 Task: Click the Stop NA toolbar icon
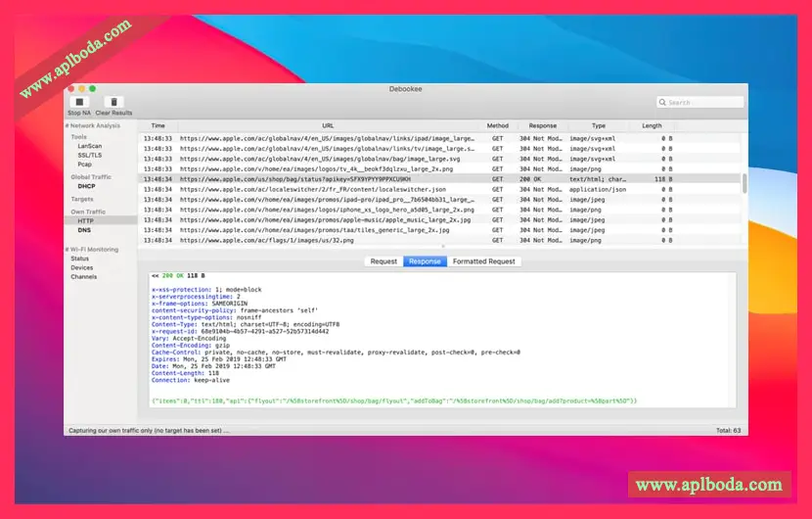[x=79, y=102]
